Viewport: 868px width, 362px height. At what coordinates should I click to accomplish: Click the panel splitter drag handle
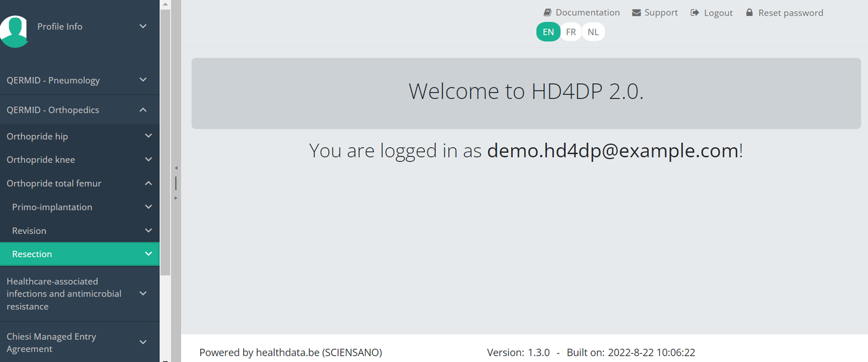pos(176,183)
